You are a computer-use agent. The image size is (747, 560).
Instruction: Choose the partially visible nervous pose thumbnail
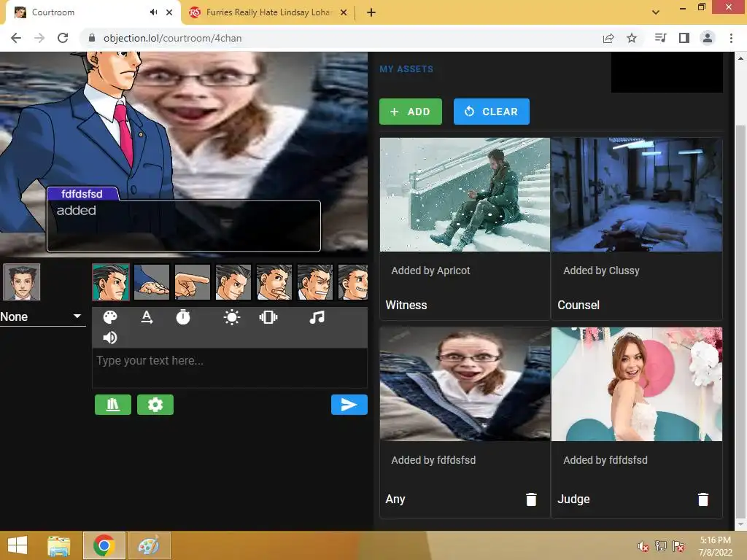(353, 282)
